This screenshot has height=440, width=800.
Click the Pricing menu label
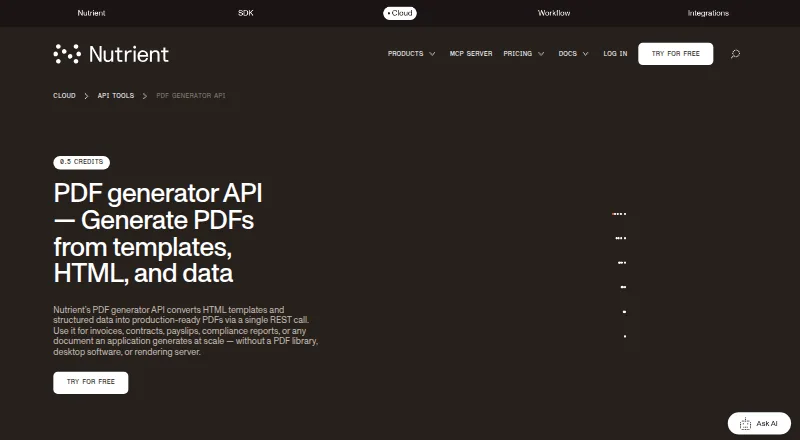(517, 54)
